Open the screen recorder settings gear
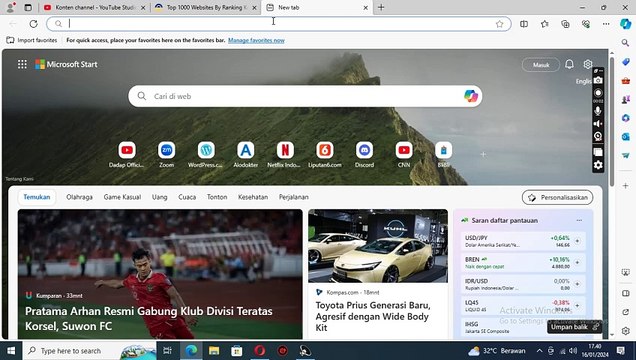 598,165
